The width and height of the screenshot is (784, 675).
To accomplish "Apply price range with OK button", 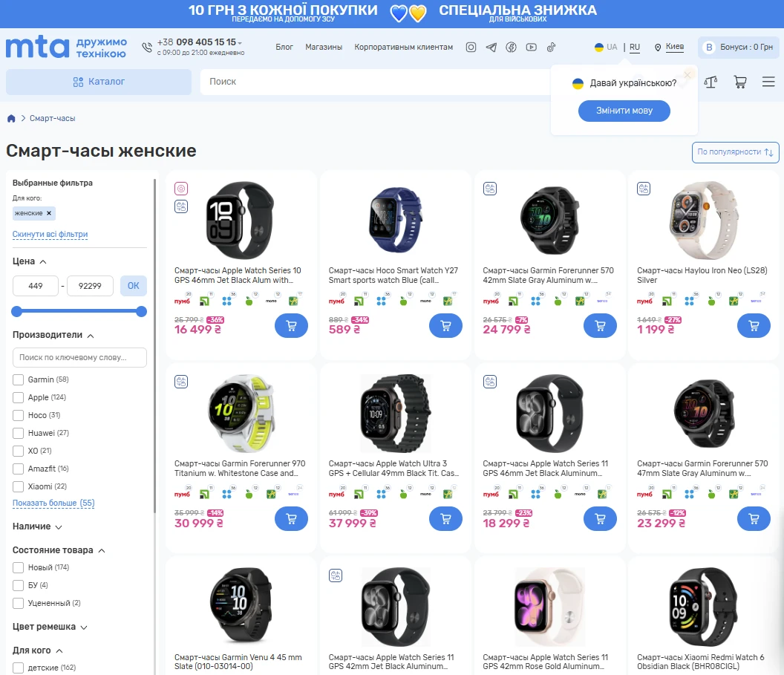I will [134, 286].
